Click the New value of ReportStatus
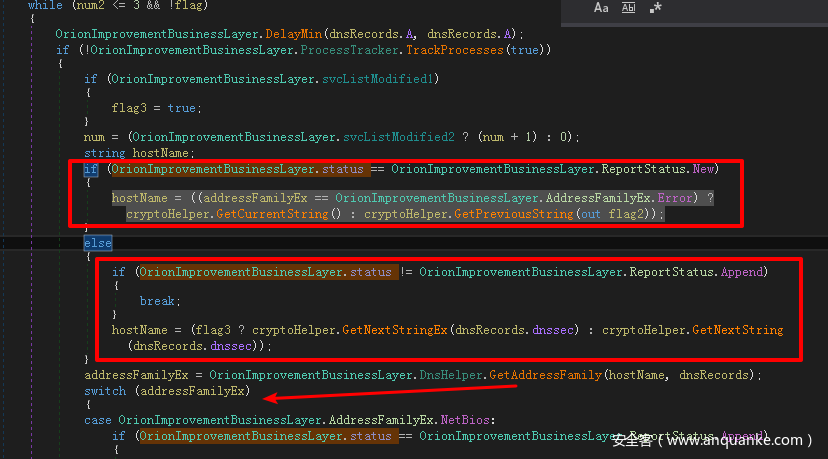 point(705,169)
